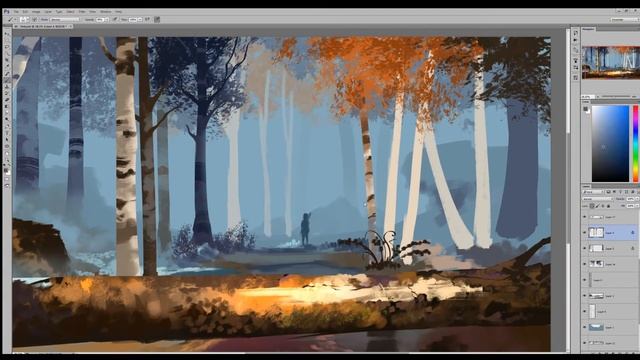The height and width of the screenshot is (360, 640).
Task: Toggle the Brush panel from options bar
Action: 34,19
